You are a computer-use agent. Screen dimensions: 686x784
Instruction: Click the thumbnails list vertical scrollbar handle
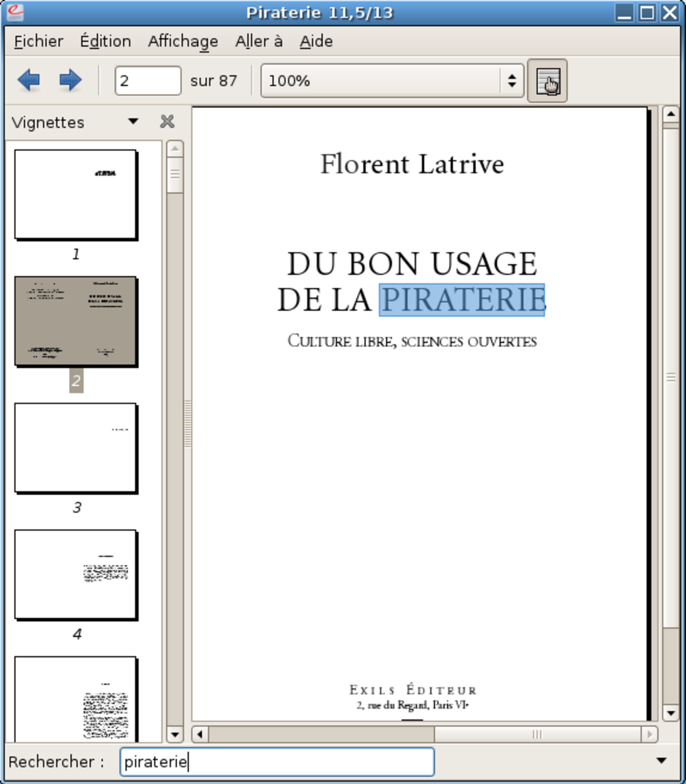[175, 174]
